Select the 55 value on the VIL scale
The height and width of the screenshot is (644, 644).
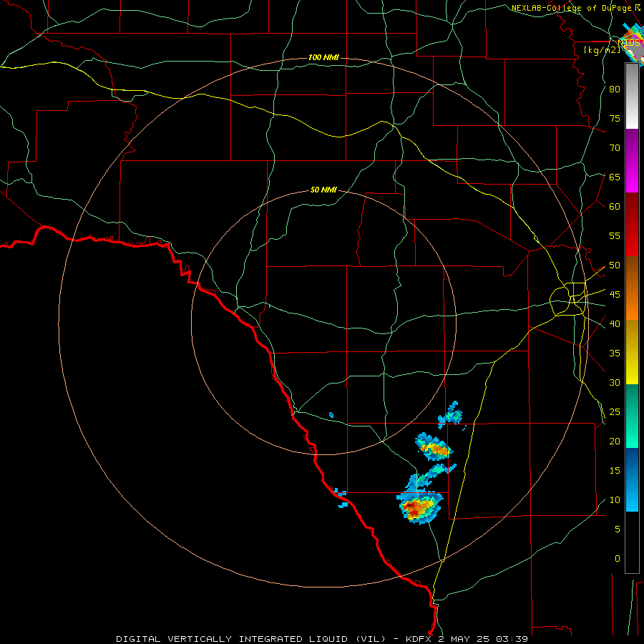point(615,235)
